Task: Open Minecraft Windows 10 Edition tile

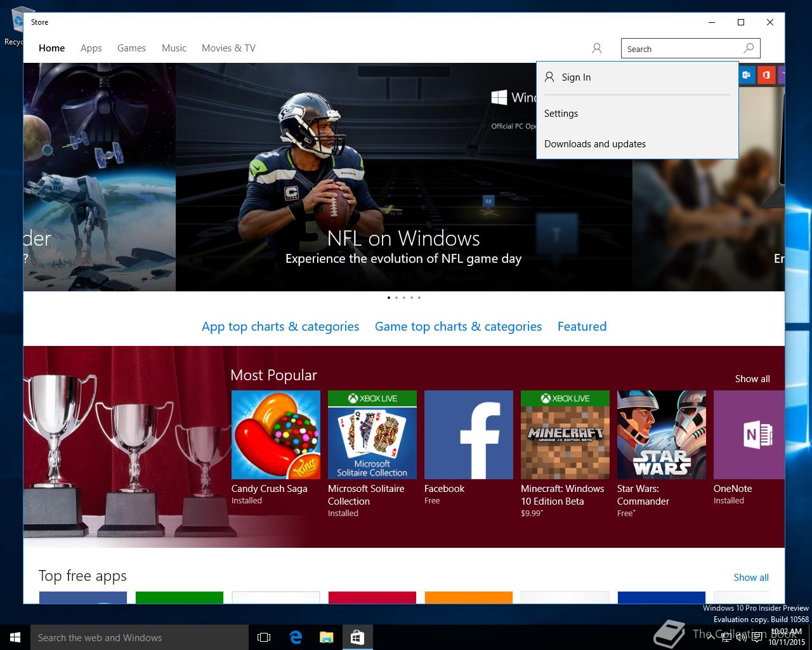Action: (x=565, y=435)
